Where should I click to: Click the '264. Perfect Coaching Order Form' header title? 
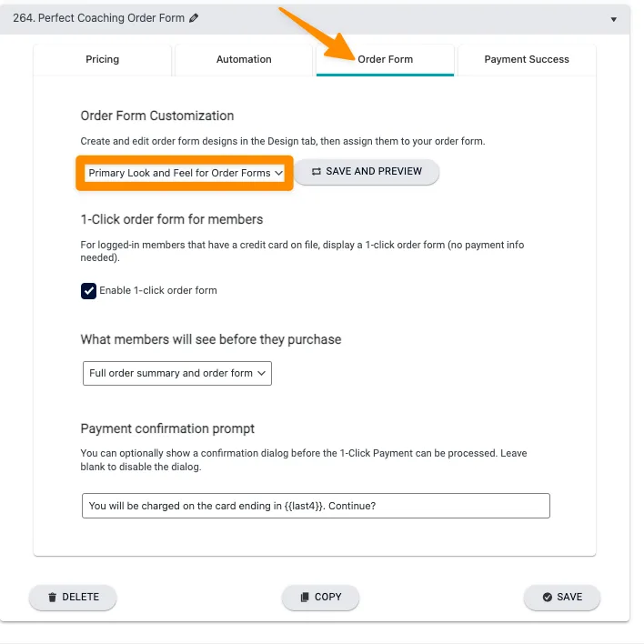click(x=98, y=18)
